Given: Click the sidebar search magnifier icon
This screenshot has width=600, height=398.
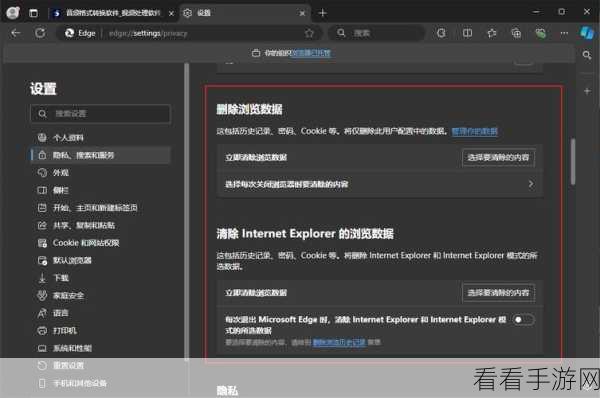Looking at the screenshot, I should pos(587,55).
